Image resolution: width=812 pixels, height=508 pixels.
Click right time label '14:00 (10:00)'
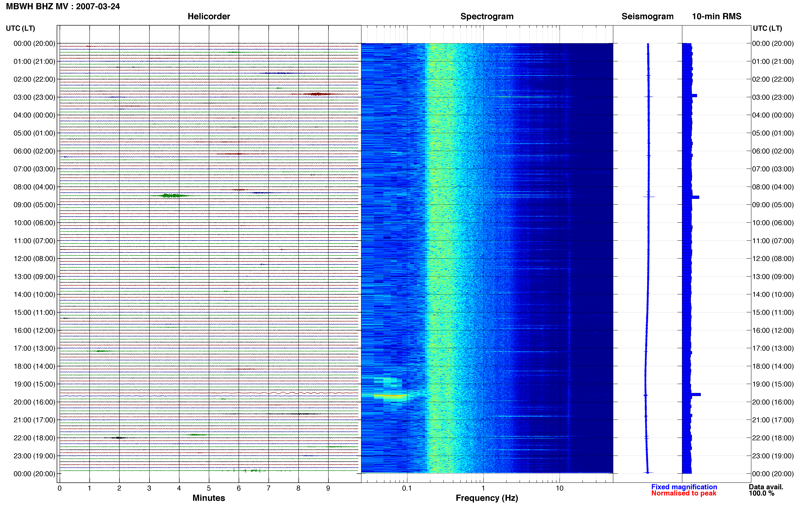(x=773, y=295)
